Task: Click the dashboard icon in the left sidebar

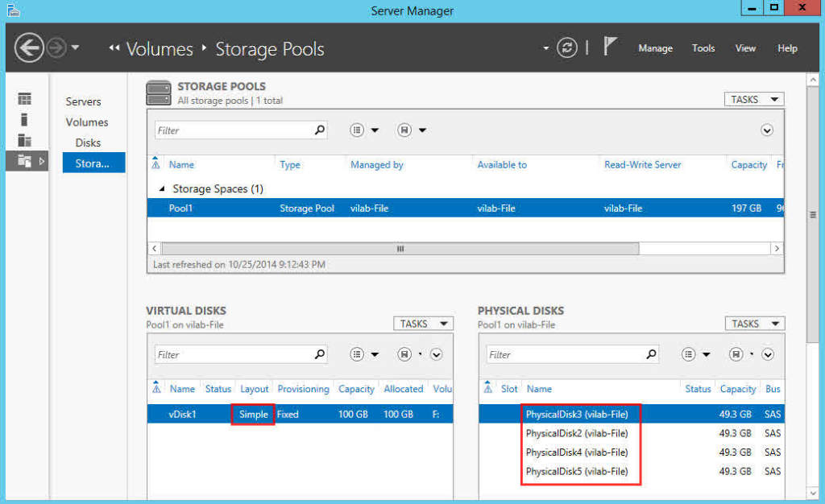Action: (x=25, y=99)
